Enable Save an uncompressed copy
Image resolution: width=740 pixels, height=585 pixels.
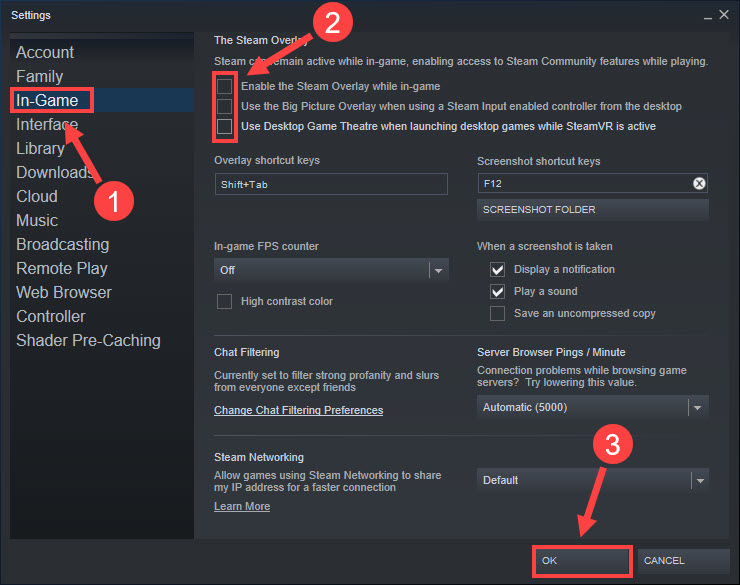497,313
